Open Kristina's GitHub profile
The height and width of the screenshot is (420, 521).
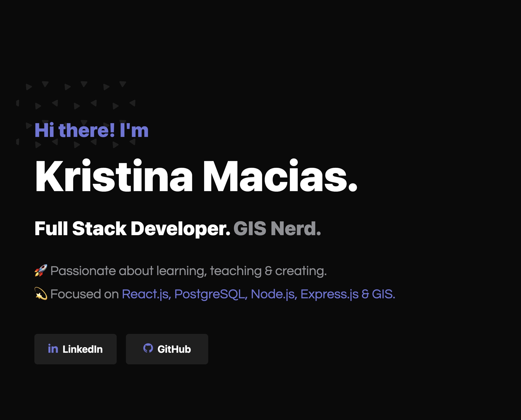pos(167,349)
